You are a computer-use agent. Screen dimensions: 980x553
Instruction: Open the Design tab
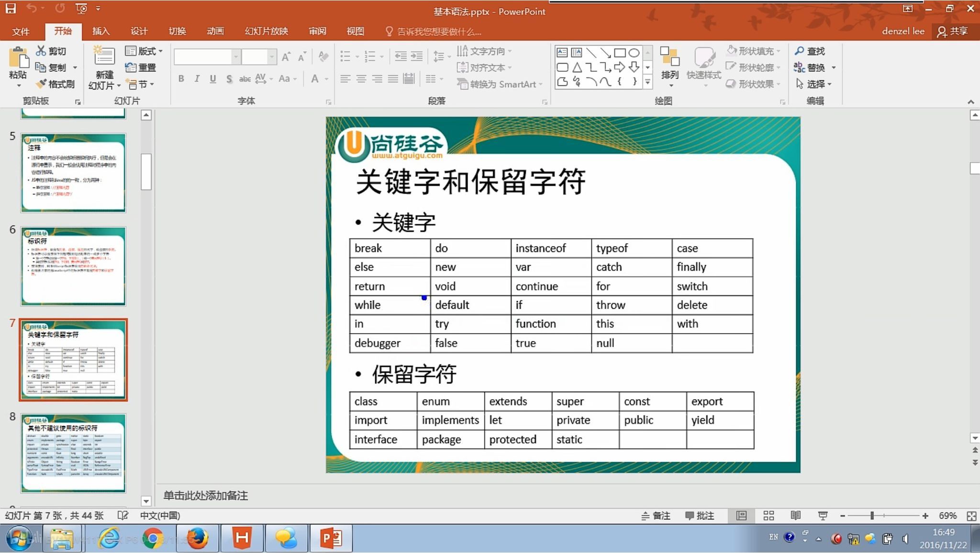139,31
